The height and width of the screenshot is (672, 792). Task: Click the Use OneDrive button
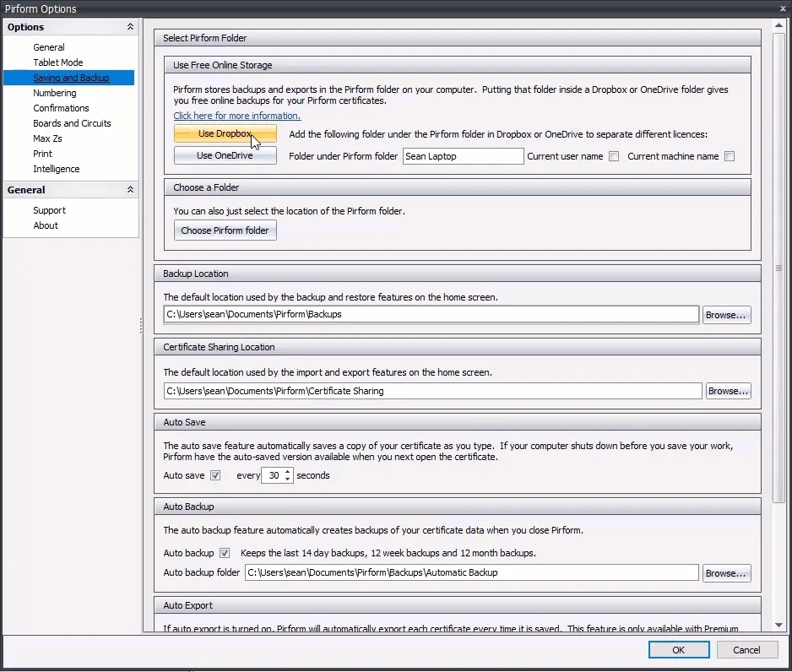click(225, 155)
